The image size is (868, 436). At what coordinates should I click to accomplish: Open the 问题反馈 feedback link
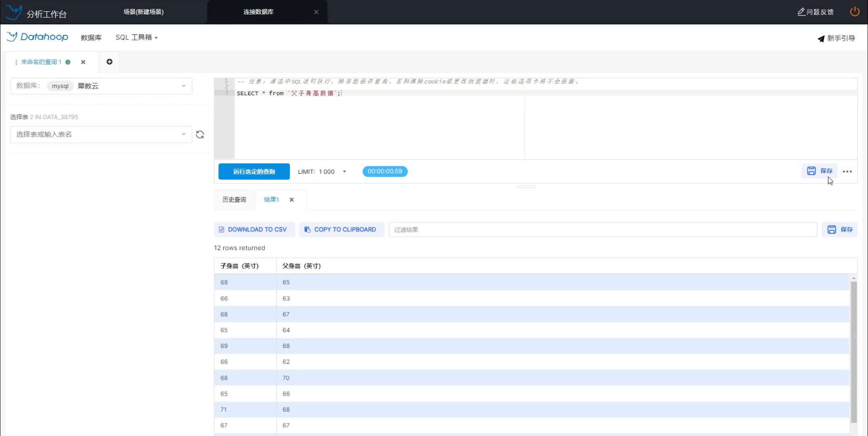(x=815, y=12)
